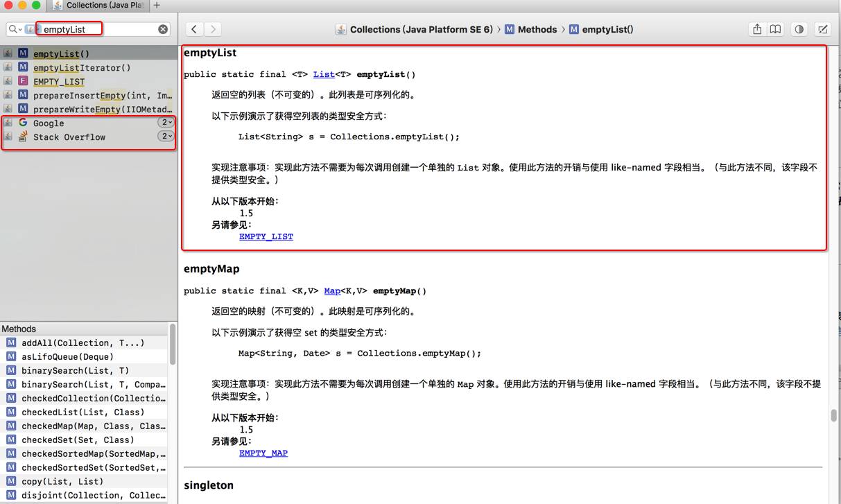The height and width of the screenshot is (504, 841).
Task: Click the main documentation page scrollbar thumb
Action: (x=834, y=415)
